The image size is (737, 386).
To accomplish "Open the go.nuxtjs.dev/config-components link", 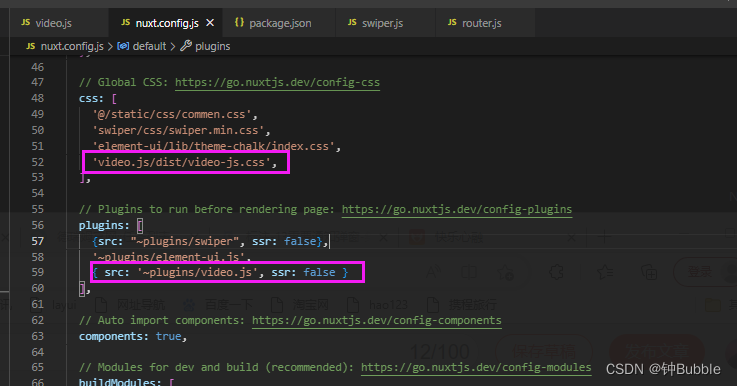I will 376,320.
